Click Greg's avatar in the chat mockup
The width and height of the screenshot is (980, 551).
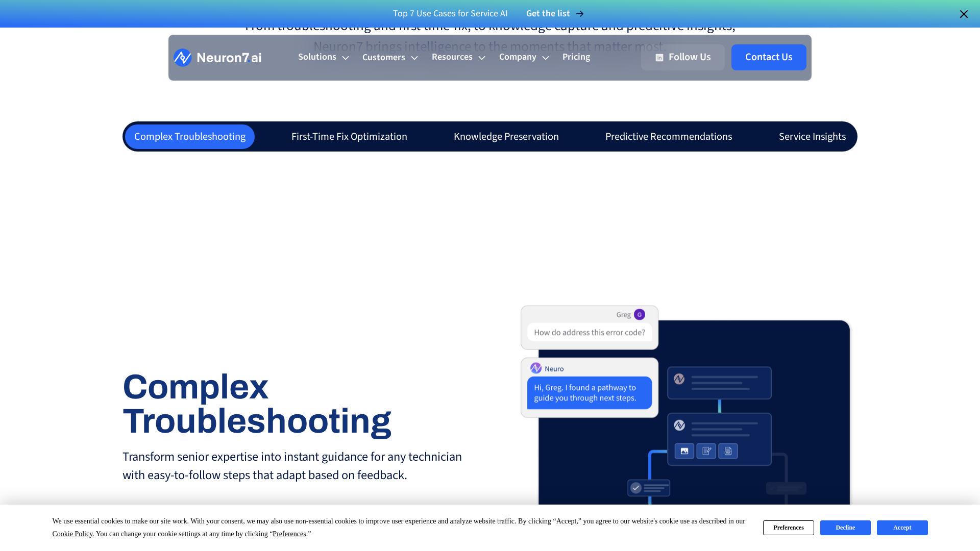[639, 314]
